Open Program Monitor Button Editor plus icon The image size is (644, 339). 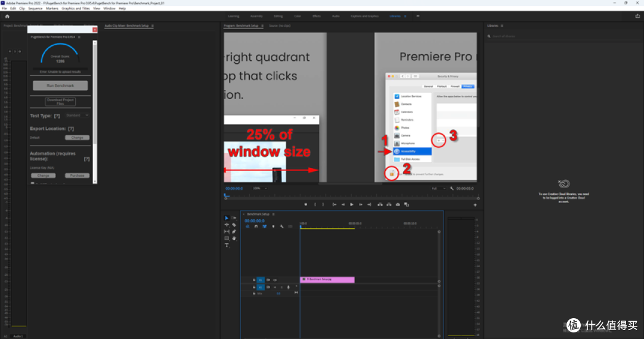[475, 205]
